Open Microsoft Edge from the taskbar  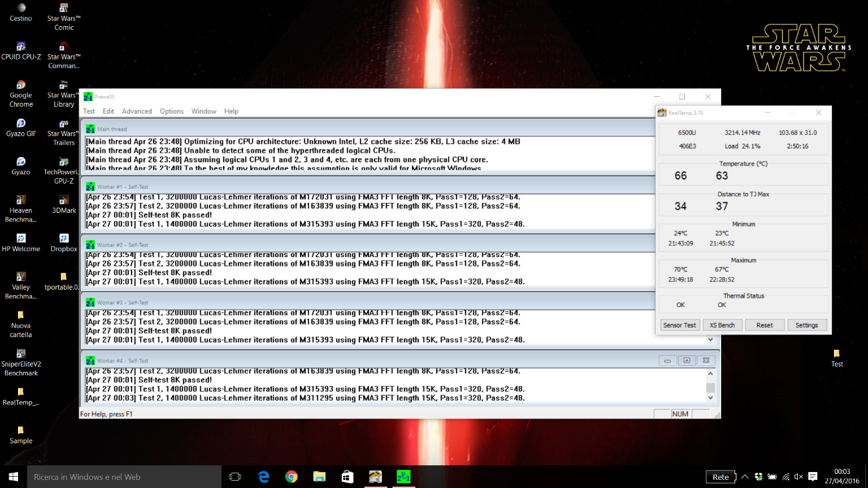(264, 477)
